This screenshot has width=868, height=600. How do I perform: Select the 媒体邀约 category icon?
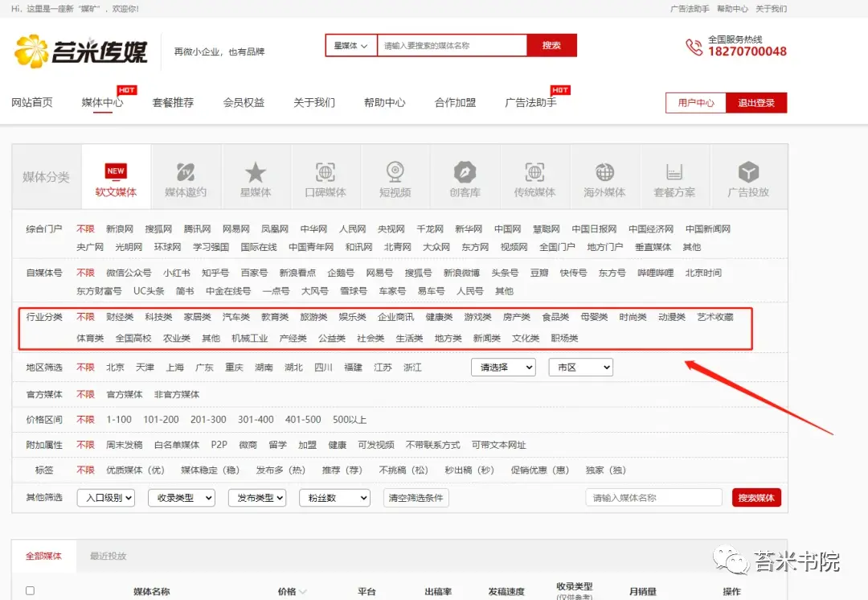[x=186, y=172]
